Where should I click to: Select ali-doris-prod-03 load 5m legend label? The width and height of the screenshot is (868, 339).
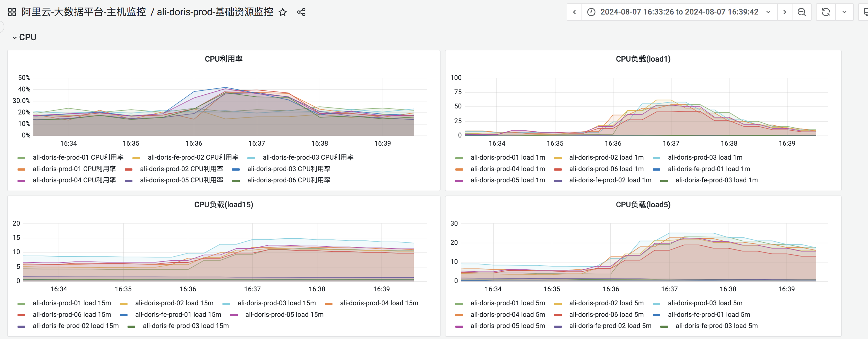tap(705, 303)
